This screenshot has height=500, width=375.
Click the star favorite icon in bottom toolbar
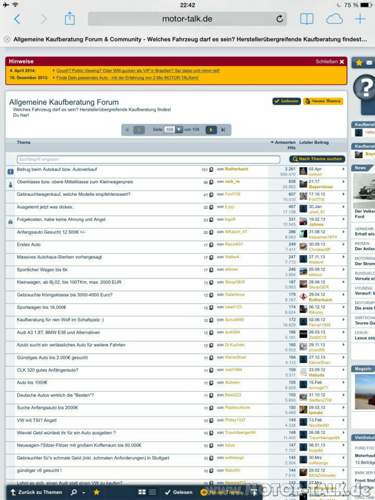97,492
